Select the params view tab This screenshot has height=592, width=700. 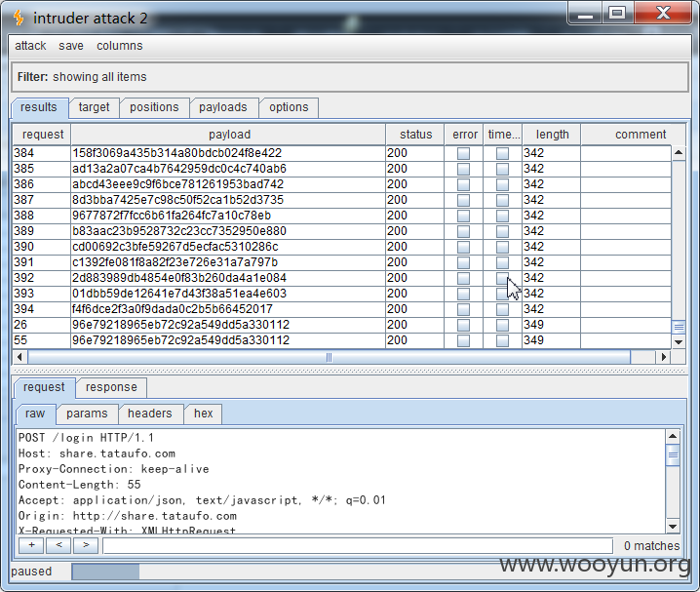coord(87,414)
